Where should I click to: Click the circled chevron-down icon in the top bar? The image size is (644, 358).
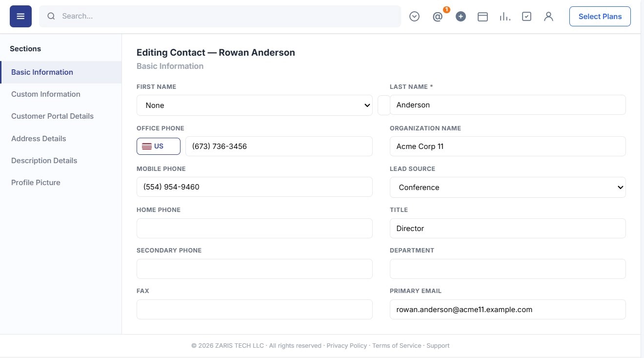[x=414, y=17]
